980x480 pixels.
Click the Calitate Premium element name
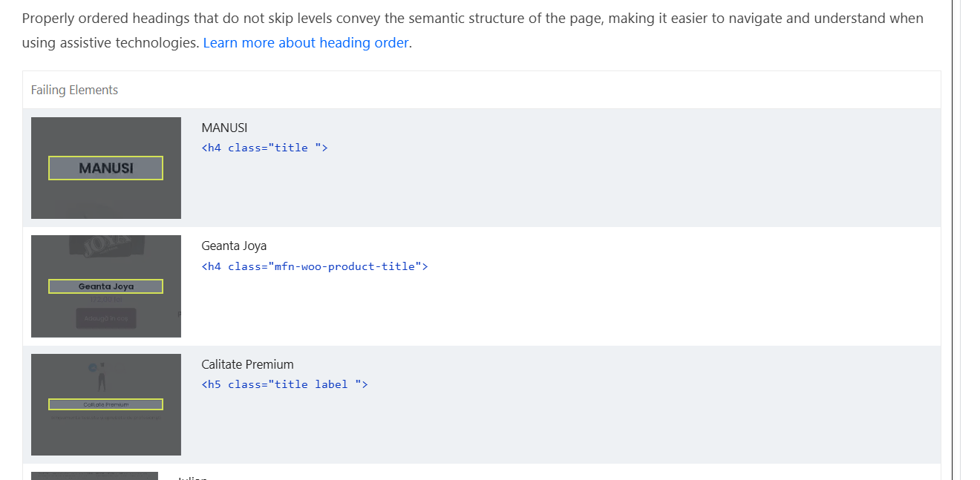[x=247, y=364]
